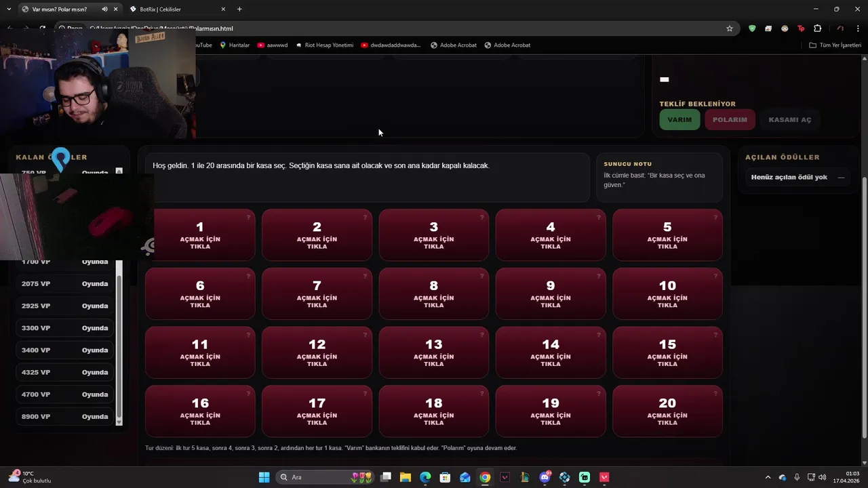868x488 pixels.
Task: Open case number 1
Action: click(x=200, y=235)
